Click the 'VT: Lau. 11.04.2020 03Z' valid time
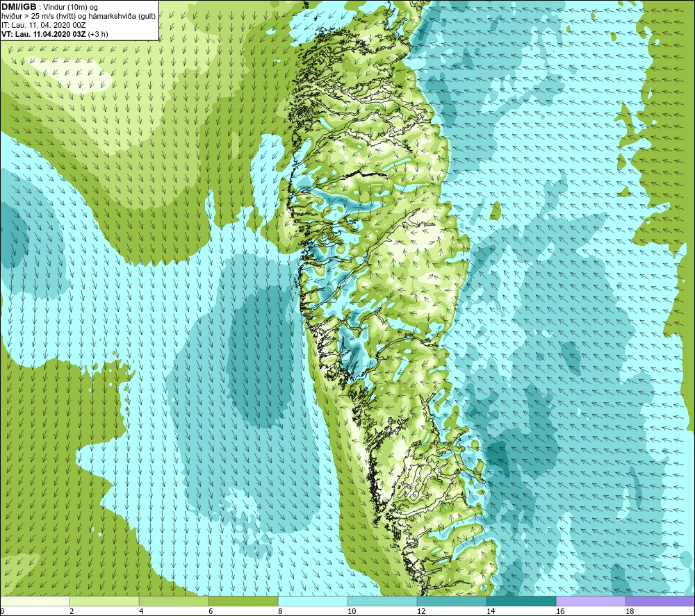Viewport: 695px width, 616px height. 43,34
